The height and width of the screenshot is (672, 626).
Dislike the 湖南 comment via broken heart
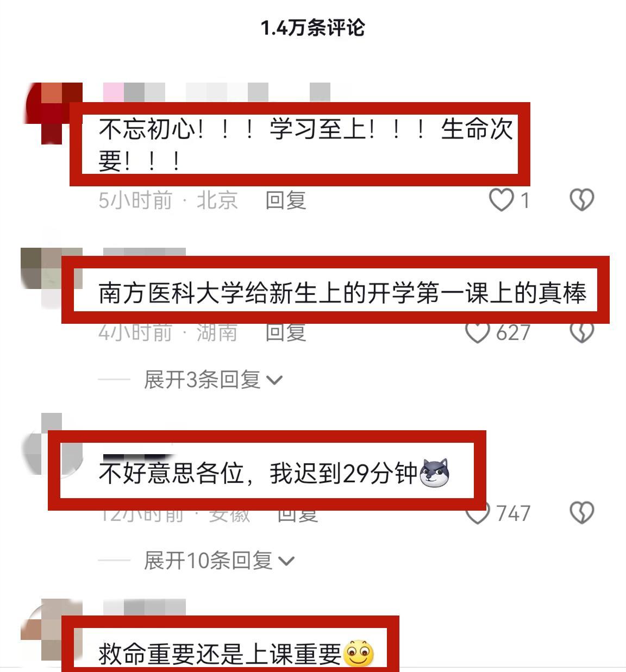click(x=581, y=333)
